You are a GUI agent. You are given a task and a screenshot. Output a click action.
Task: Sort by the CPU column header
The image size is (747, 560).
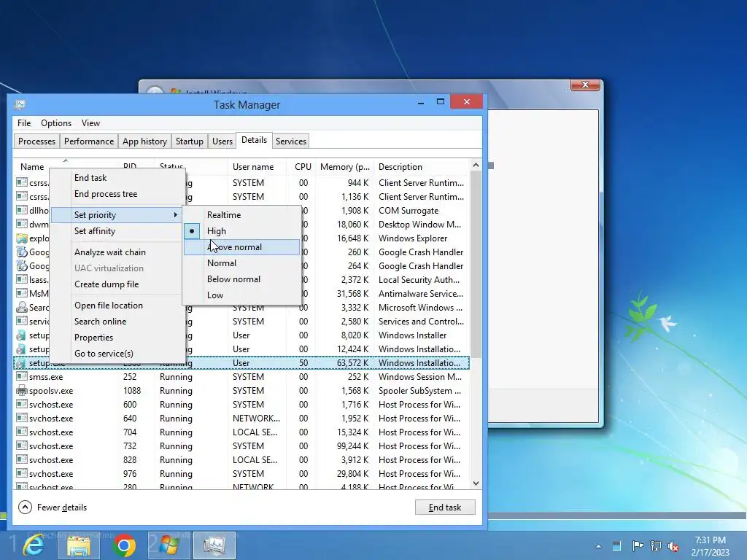click(303, 167)
